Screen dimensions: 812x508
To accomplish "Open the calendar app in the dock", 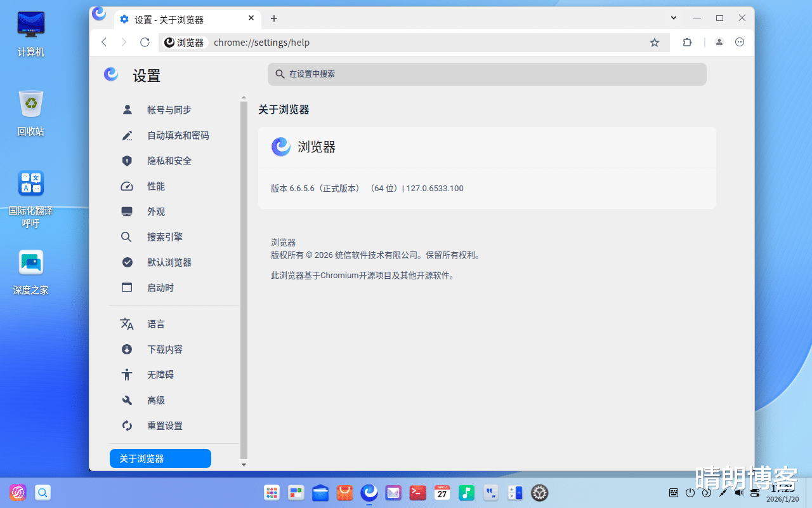I will coord(442,493).
